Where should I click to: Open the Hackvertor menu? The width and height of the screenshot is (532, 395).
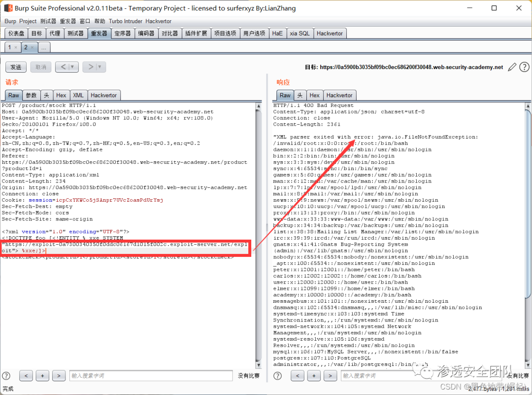[159, 21]
